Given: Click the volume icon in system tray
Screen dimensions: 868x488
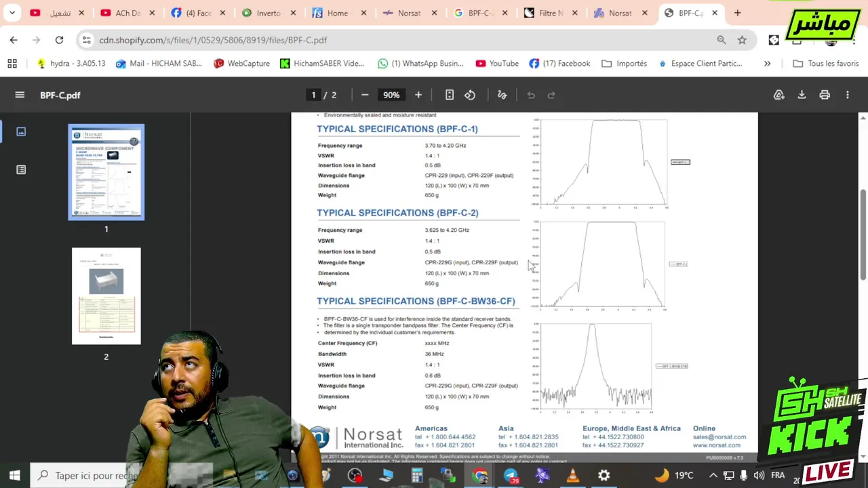Looking at the screenshot, I should coord(759,475).
